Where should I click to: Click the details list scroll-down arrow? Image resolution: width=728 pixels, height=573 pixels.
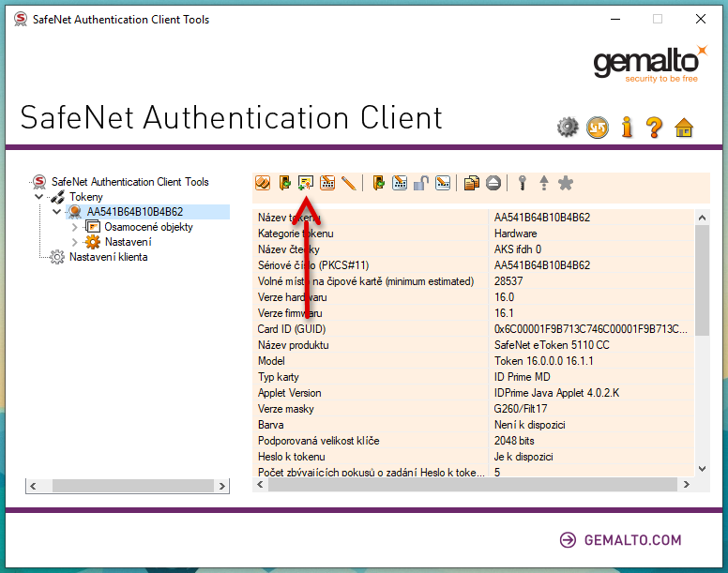(x=702, y=469)
